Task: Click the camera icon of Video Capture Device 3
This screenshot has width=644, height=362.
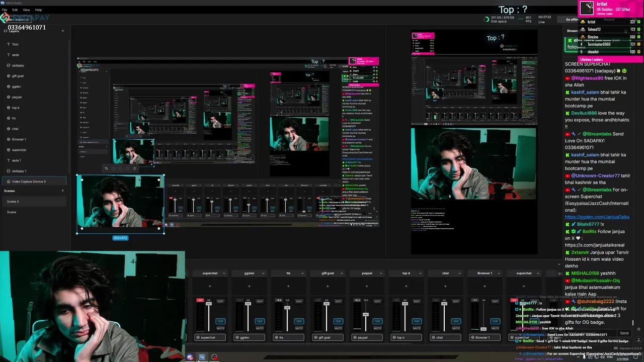Action: pos(9,182)
